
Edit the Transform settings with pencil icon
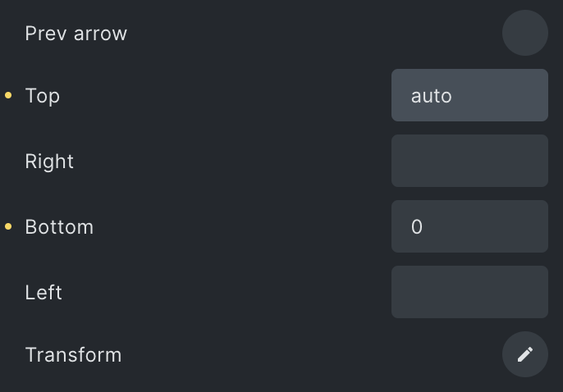coord(525,354)
